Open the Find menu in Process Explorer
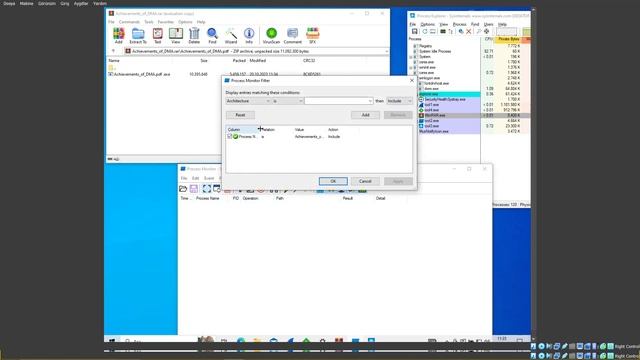 click(475, 24)
